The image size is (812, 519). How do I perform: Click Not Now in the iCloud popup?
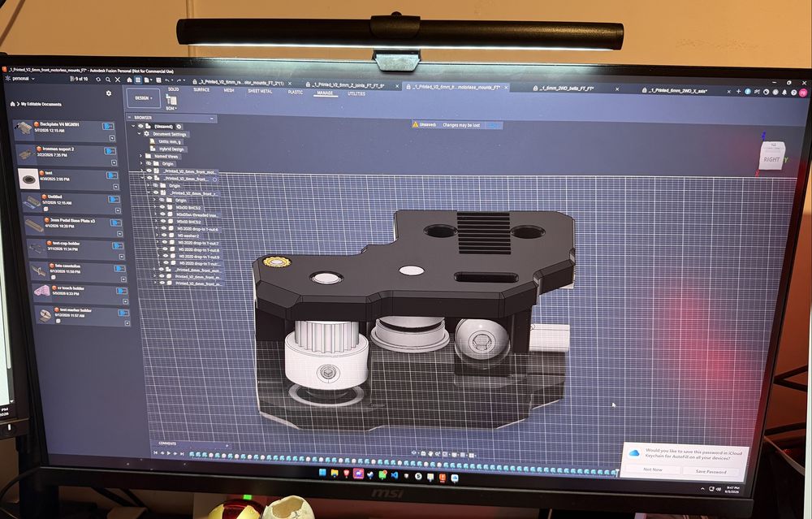click(x=653, y=469)
